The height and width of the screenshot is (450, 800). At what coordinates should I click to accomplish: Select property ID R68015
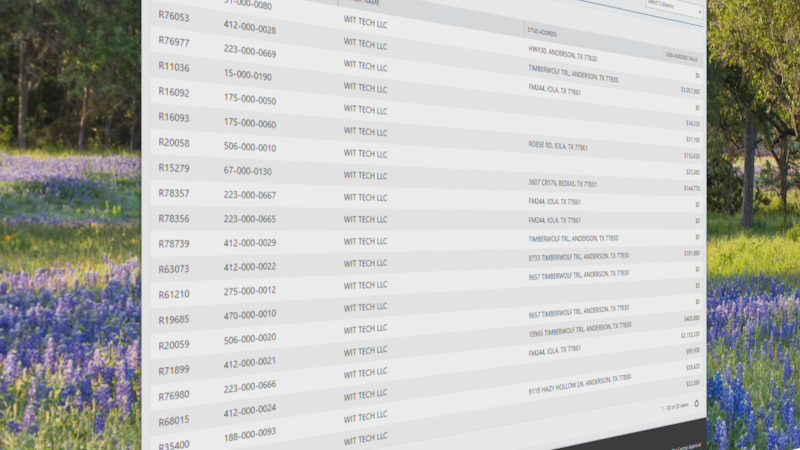[x=173, y=421]
